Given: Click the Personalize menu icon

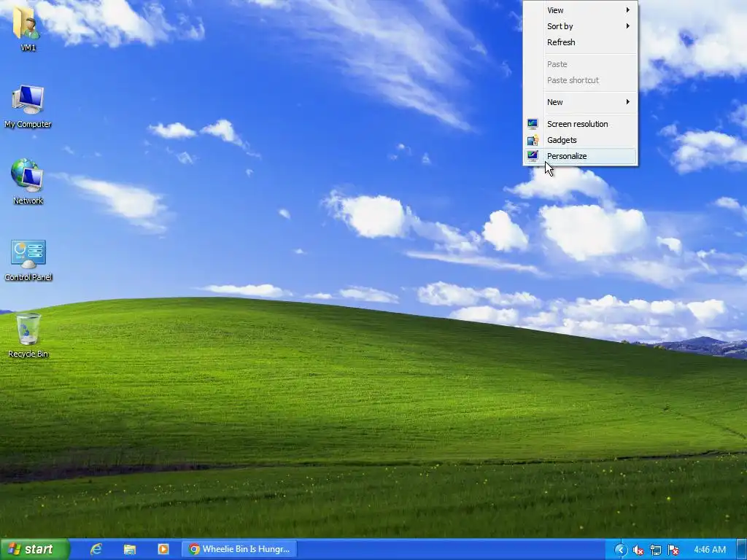Looking at the screenshot, I should pyautogui.click(x=533, y=156).
